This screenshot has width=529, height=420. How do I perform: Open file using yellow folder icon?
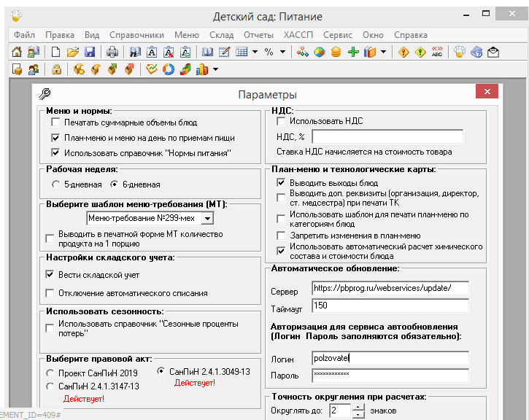(x=72, y=52)
